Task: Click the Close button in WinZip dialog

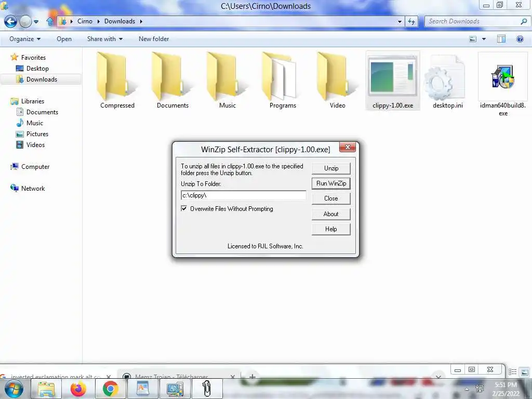Action: 331,198
